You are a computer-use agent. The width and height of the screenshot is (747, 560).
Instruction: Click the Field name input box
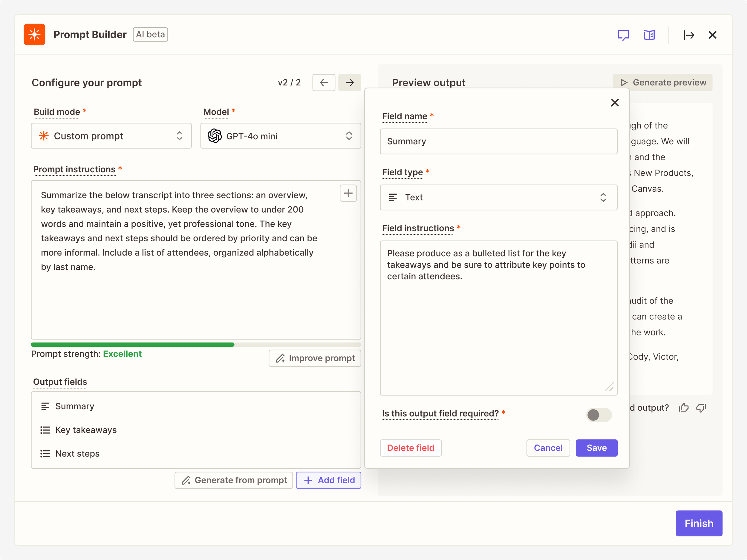click(498, 142)
